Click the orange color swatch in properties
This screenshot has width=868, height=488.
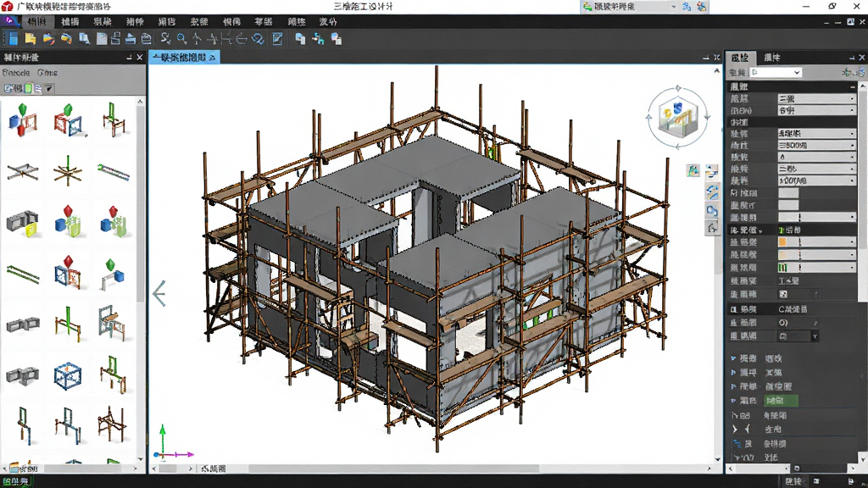[782, 242]
